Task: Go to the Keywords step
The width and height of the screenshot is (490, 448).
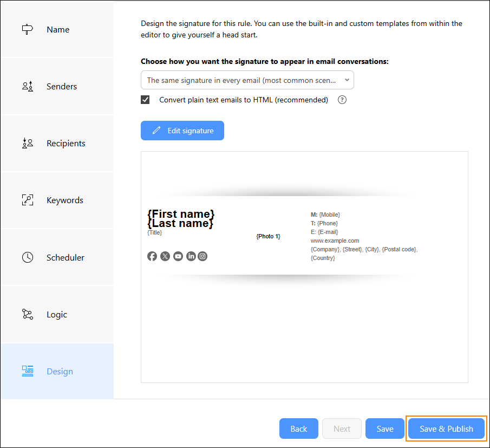Action: click(57, 200)
